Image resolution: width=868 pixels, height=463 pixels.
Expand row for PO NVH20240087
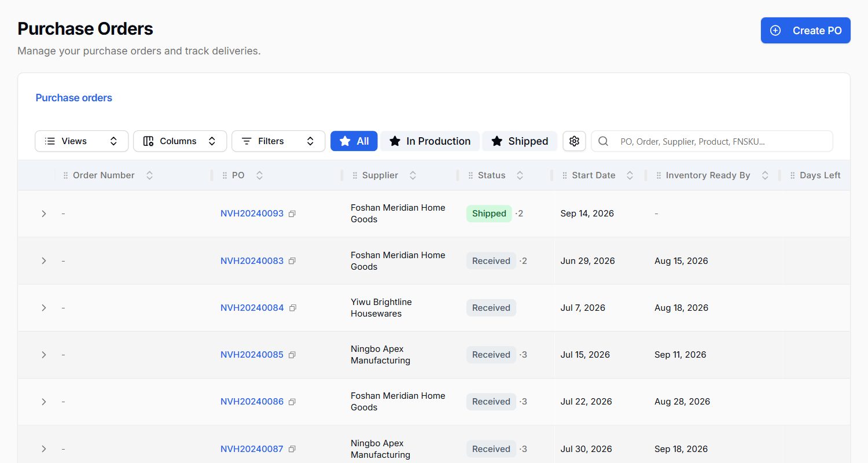tap(43, 449)
